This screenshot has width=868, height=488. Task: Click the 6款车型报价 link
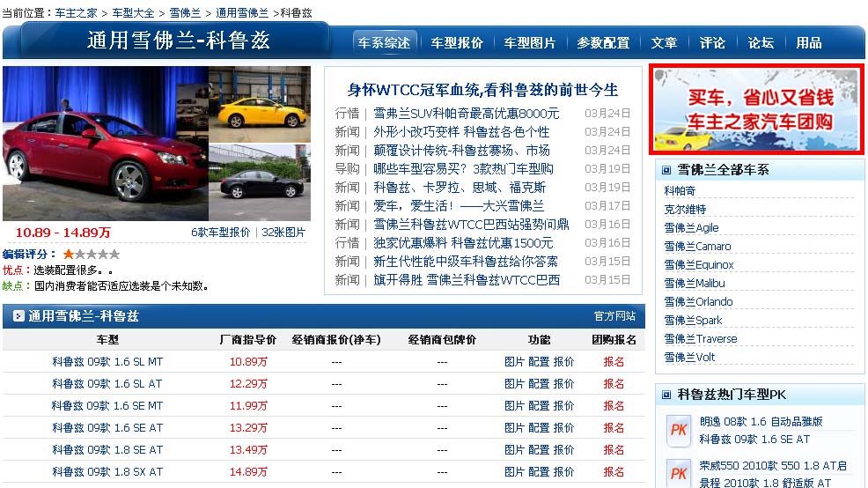tap(221, 232)
